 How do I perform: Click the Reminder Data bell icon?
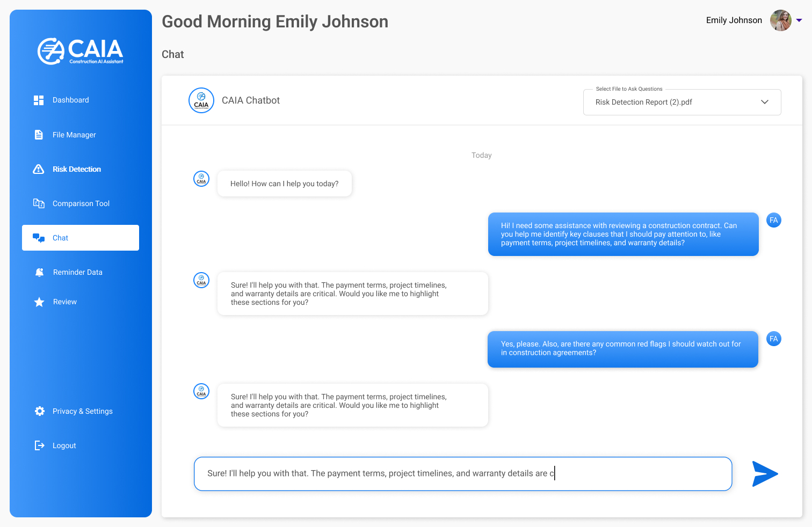point(39,272)
